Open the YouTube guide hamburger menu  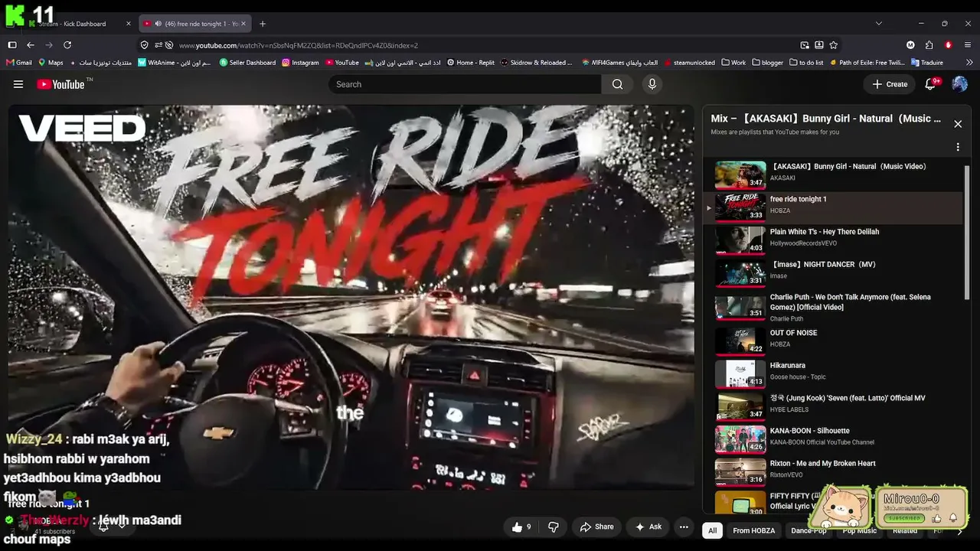(x=18, y=84)
